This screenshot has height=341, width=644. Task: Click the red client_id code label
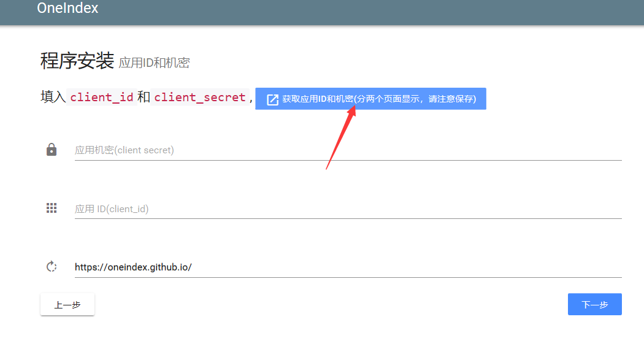coord(102,98)
